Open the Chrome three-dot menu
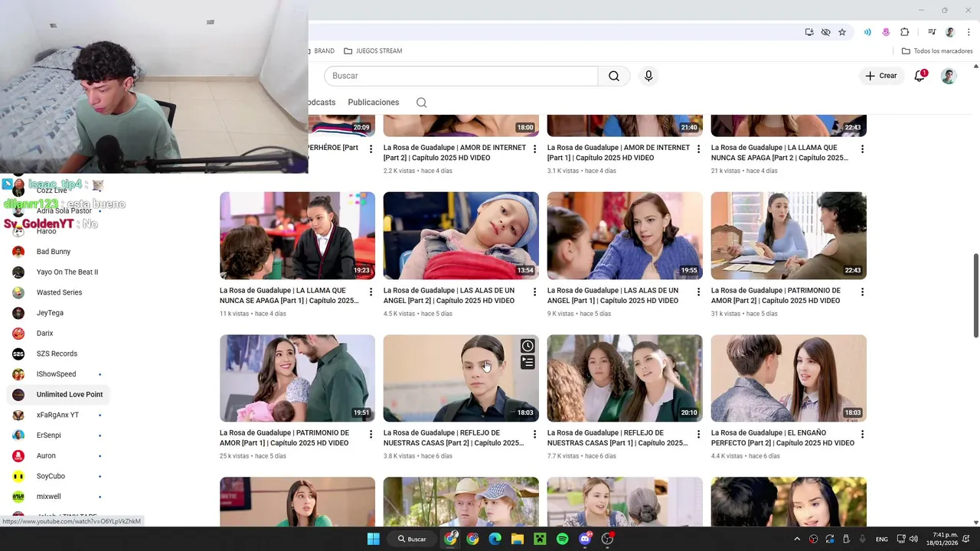This screenshot has height=551, width=980. pos(969,32)
